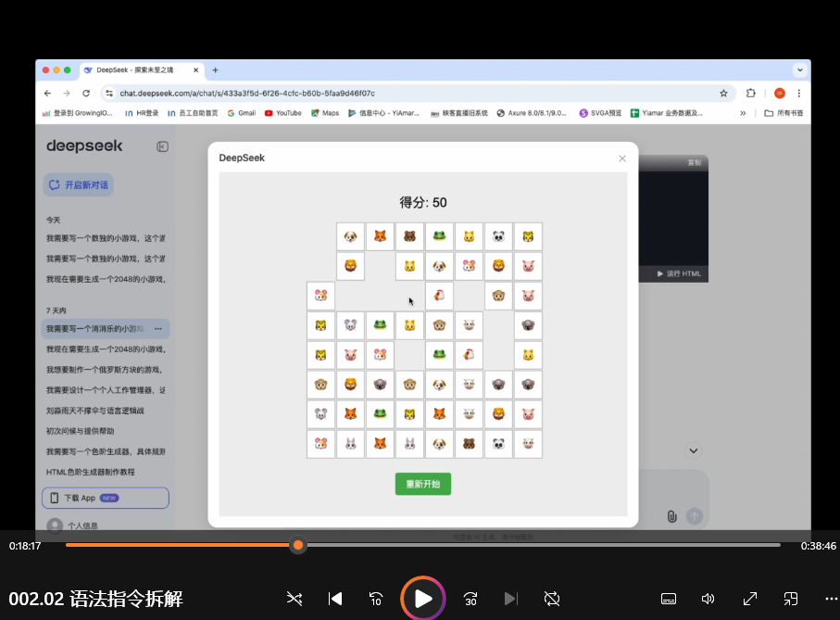Click the chicken tile beside the cursor
This screenshot has width=840, height=620.
coord(439,296)
